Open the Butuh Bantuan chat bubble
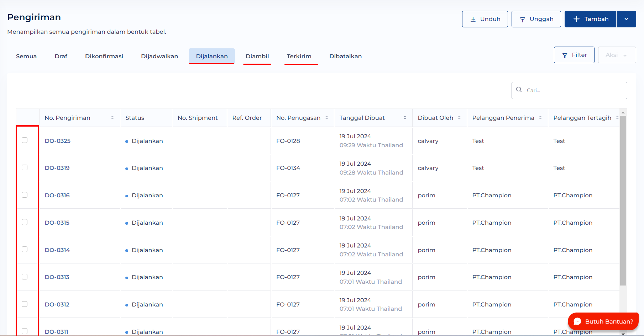Image resolution: width=644 pixels, height=336 pixels. click(603, 321)
